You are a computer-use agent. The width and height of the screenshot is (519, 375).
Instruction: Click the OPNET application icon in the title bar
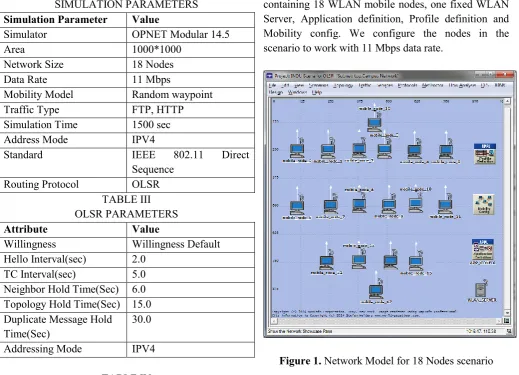pos(269,76)
